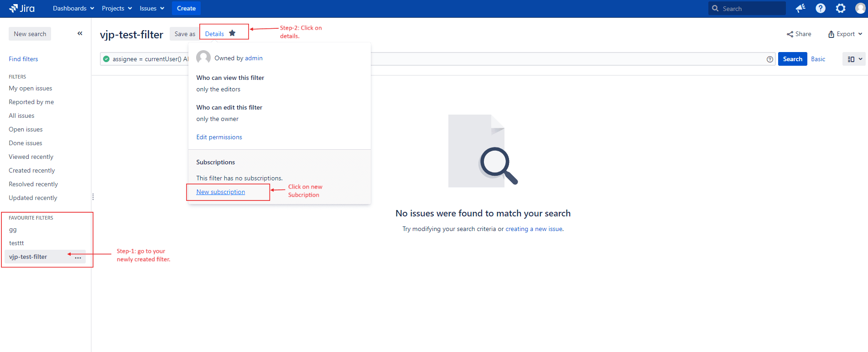
Task: Click the Jira logo
Action: point(22,8)
